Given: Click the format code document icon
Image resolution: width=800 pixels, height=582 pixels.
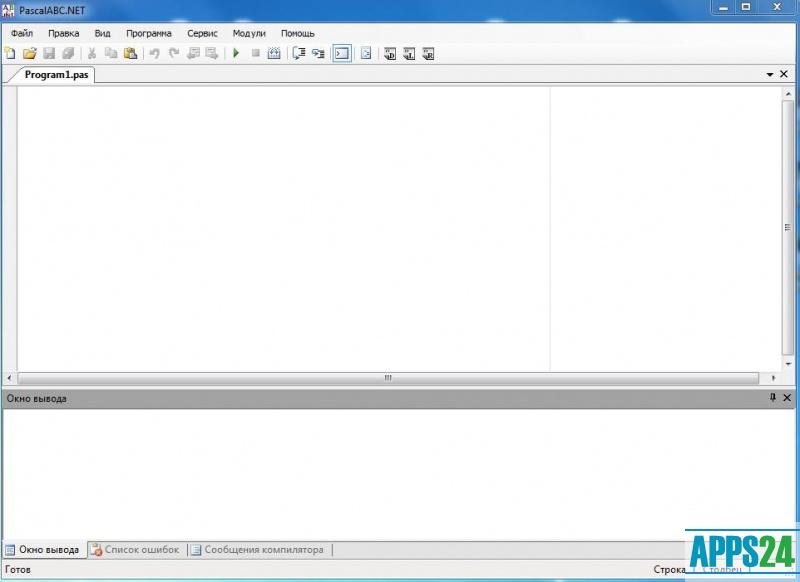Looking at the screenshot, I should (366, 53).
